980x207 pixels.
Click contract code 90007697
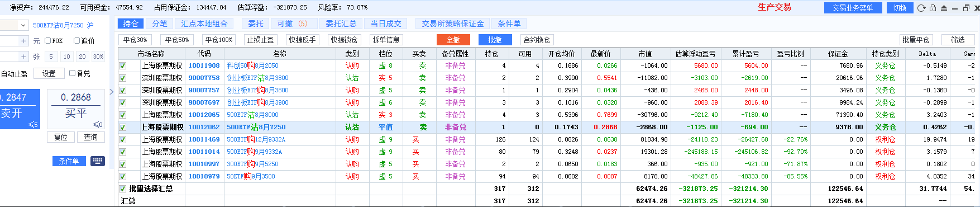(x=204, y=102)
